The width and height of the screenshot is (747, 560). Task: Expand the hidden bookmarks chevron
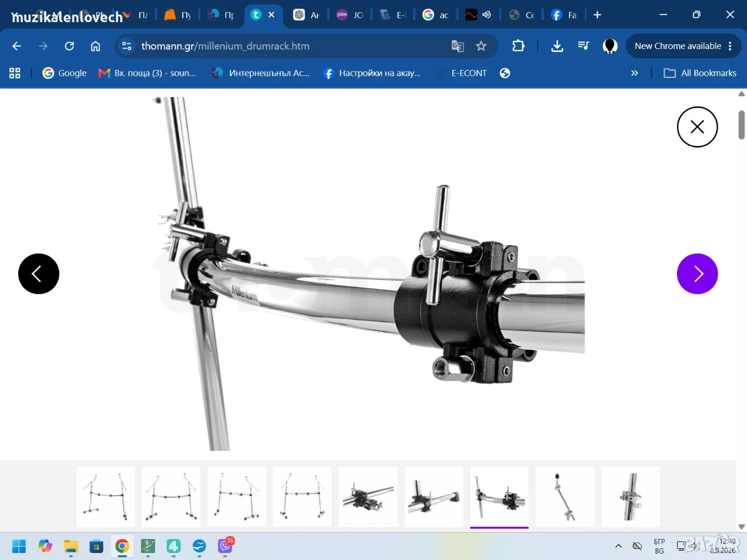click(634, 73)
